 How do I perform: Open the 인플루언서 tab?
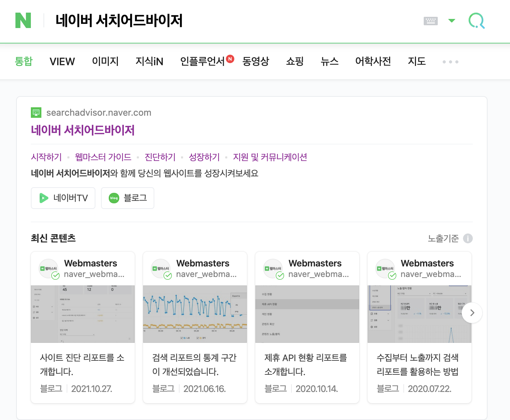[x=202, y=61]
